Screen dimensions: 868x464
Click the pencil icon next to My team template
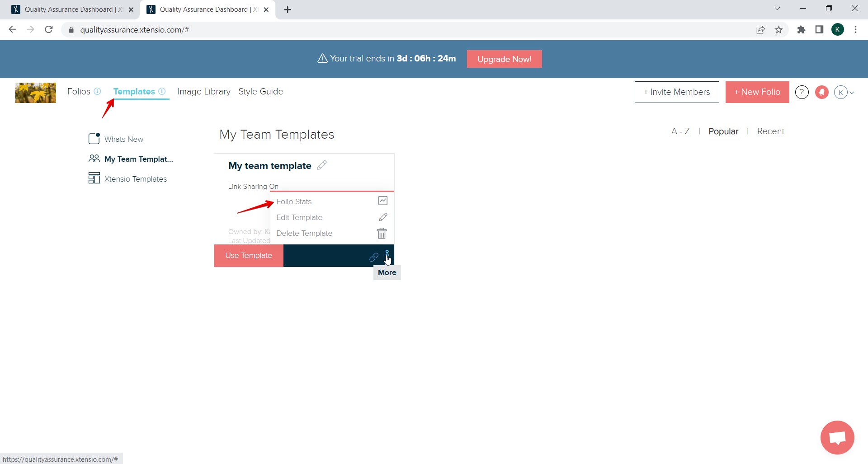pyautogui.click(x=322, y=165)
